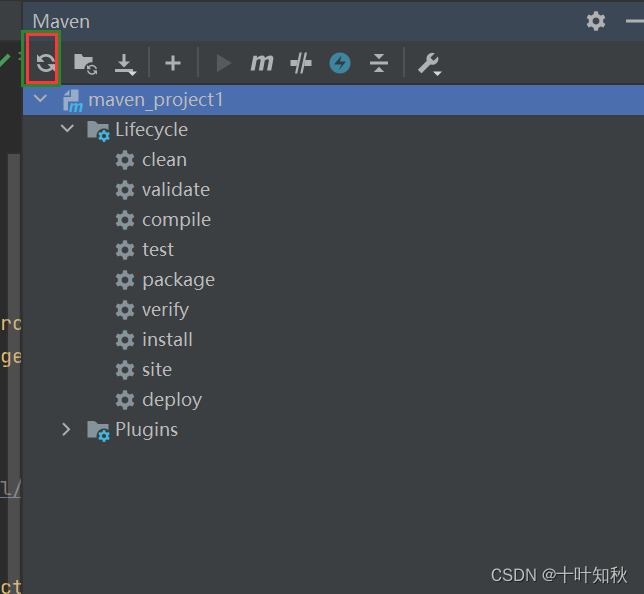Screen dimensions: 644x594
Task: Click the Plugins folder icon
Action: point(99,431)
